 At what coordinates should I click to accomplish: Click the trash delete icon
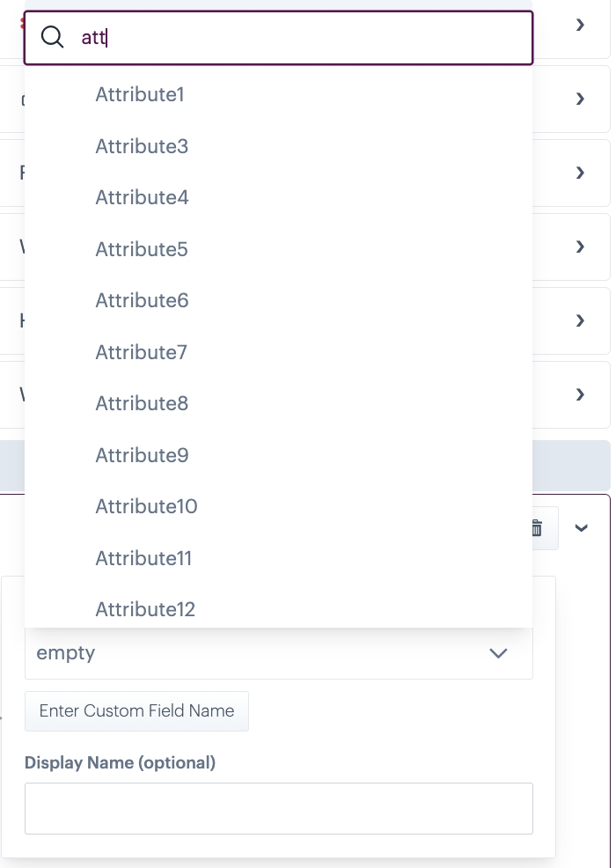click(536, 527)
